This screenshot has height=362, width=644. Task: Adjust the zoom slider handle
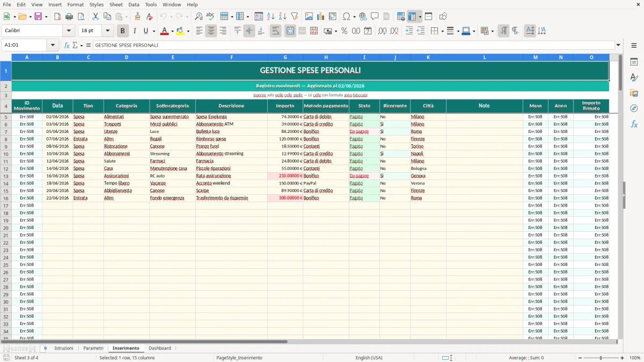[x=601, y=358]
